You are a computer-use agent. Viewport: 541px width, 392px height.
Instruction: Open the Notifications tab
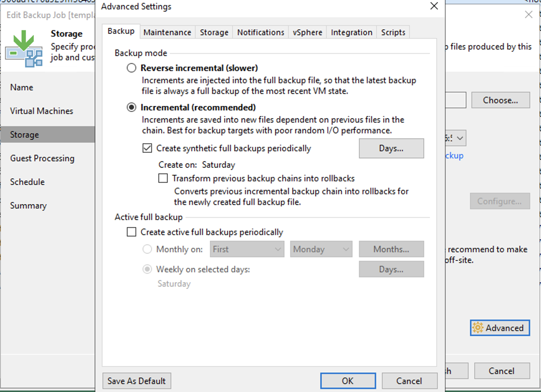point(260,32)
